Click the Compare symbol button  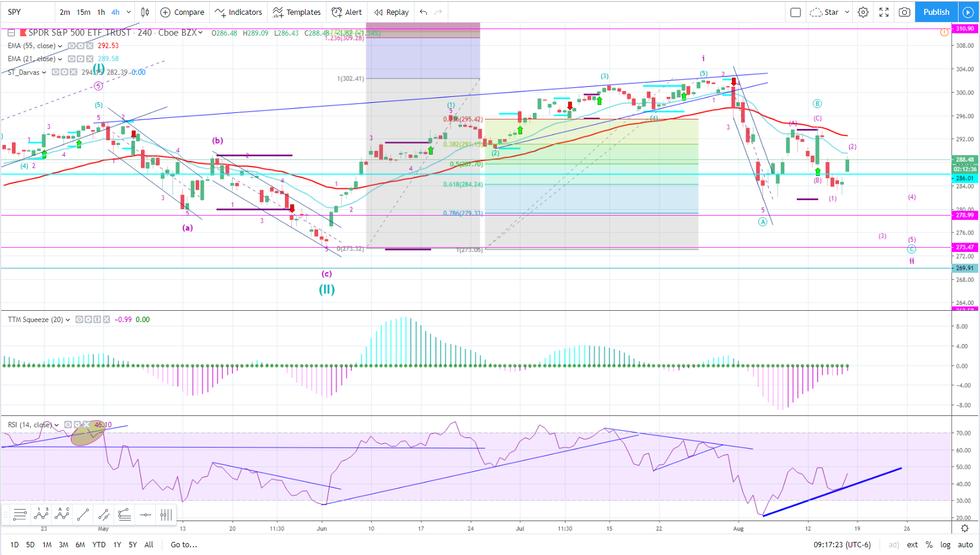click(183, 12)
